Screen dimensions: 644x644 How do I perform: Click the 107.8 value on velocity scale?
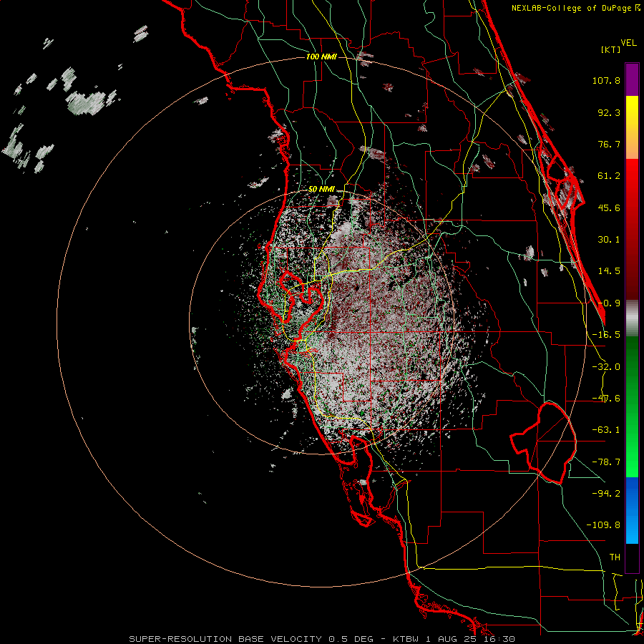606,80
